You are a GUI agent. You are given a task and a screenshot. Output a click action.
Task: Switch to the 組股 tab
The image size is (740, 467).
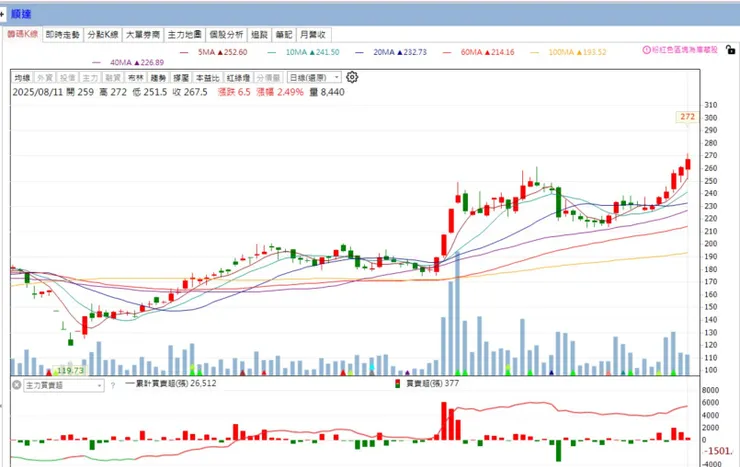click(x=259, y=34)
